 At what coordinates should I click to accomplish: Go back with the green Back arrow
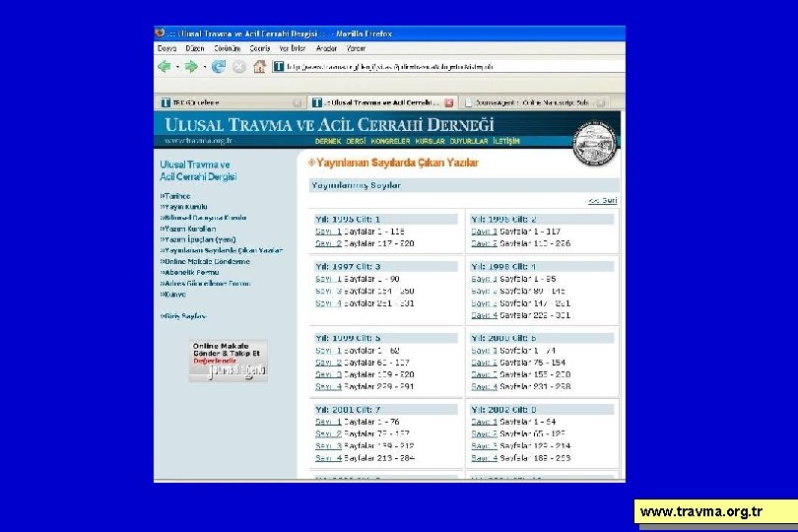pos(164,67)
